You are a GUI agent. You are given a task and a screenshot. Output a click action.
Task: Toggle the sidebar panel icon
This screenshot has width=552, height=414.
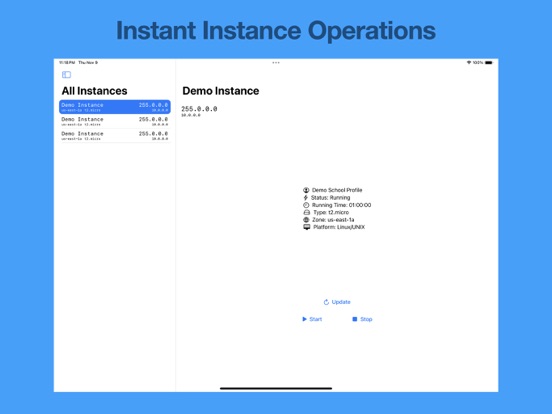(x=66, y=75)
